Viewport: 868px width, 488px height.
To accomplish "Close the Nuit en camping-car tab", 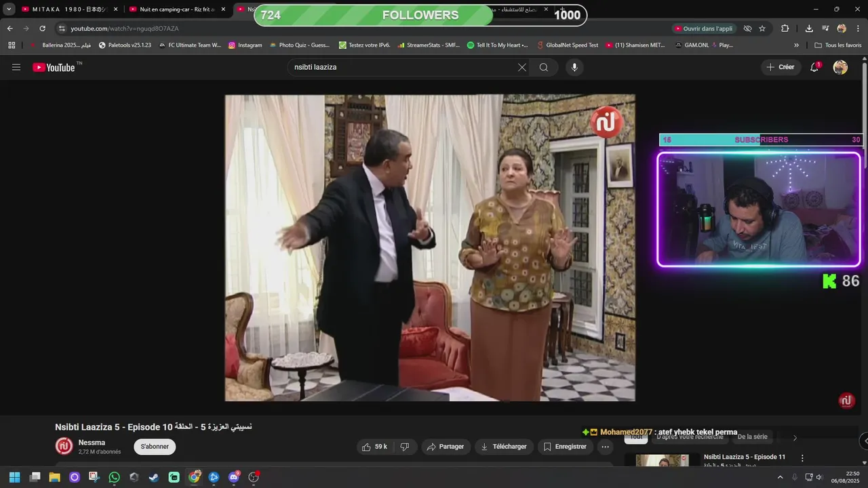I will coord(223,9).
